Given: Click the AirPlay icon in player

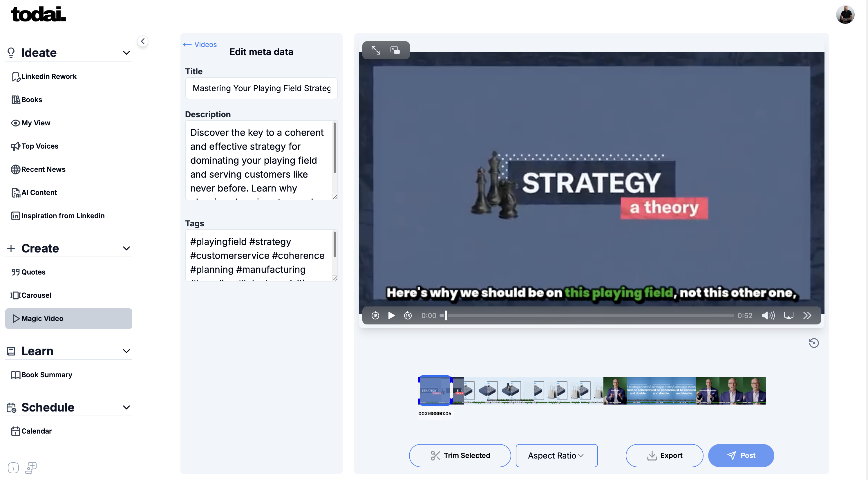Looking at the screenshot, I should (788, 315).
